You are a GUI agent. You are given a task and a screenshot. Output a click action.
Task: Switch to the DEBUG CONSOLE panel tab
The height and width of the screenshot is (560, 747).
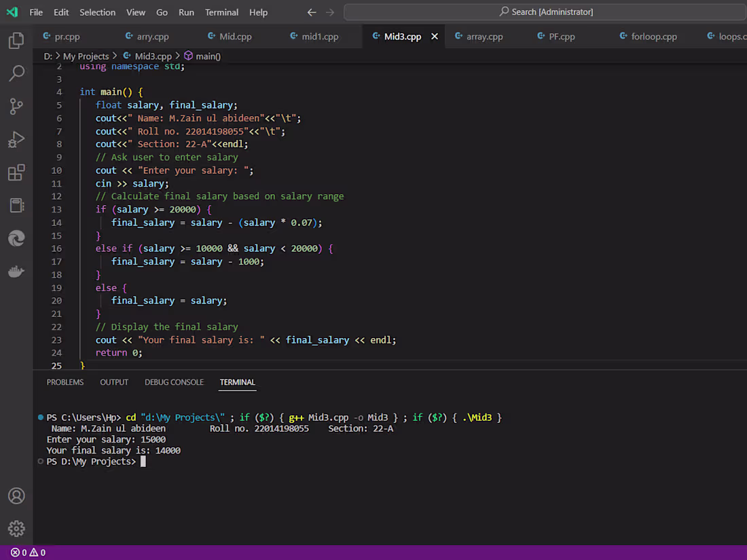click(174, 382)
